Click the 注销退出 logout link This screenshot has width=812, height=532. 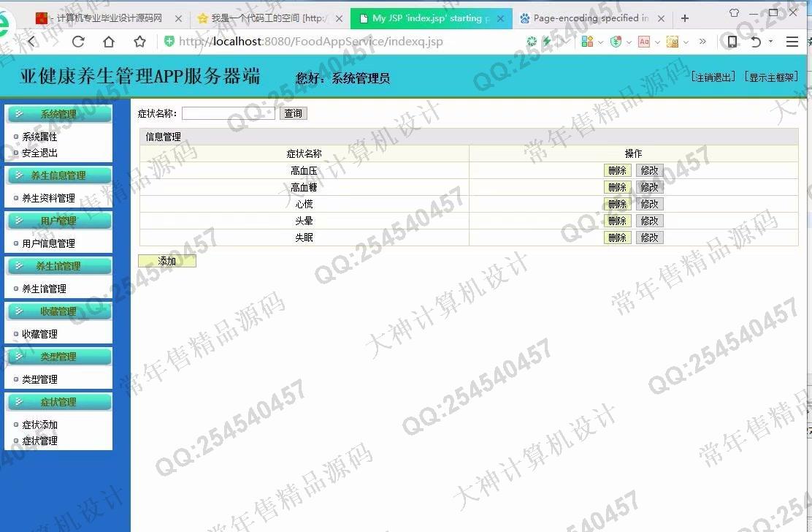pyautogui.click(x=713, y=77)
